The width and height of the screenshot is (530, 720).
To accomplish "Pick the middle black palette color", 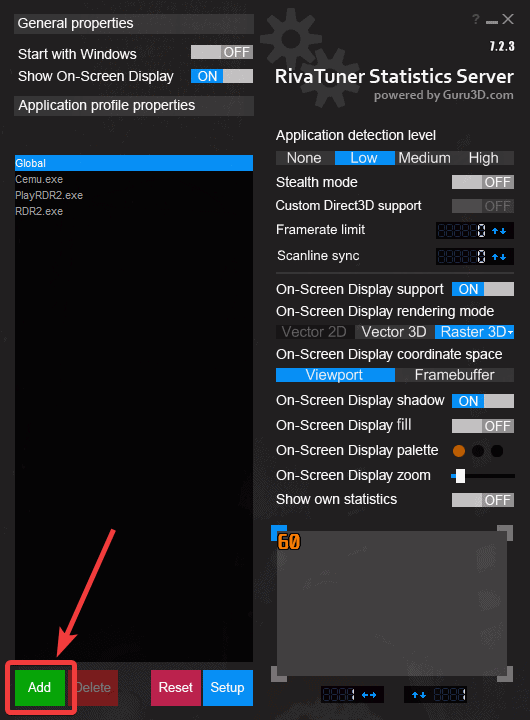I will (478, 451).
